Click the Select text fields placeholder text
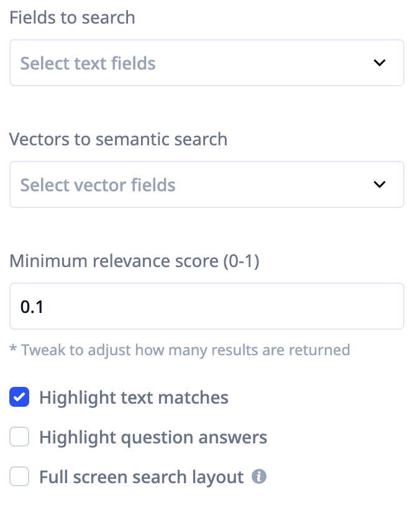420x508 pixels. tap(88, 63)
